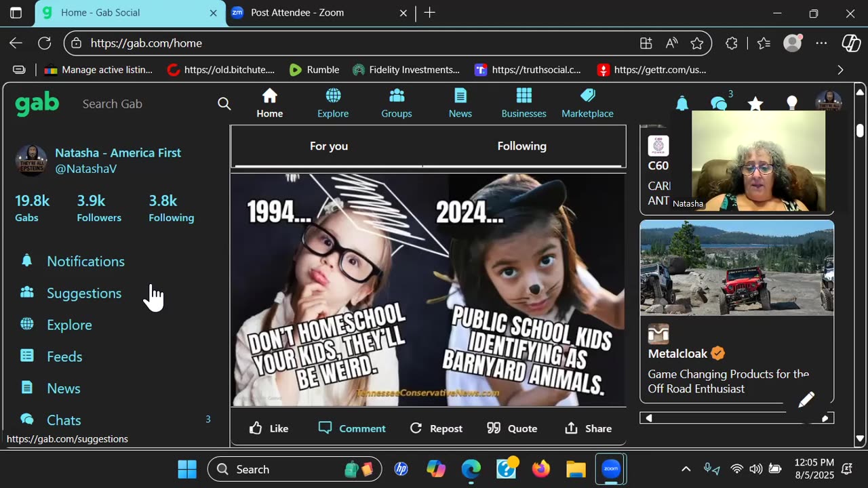Comment on the homeschool meme post

(x=352, y=428)
